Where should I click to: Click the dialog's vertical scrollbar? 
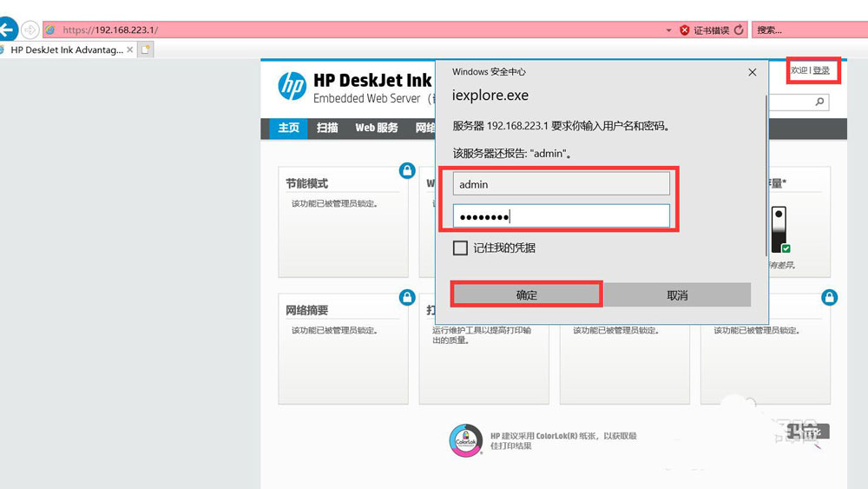coord(766,175)
